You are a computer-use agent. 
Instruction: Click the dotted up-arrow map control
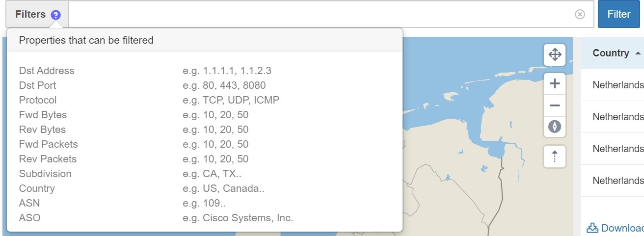pyautogui.click(x=555, y=157)
